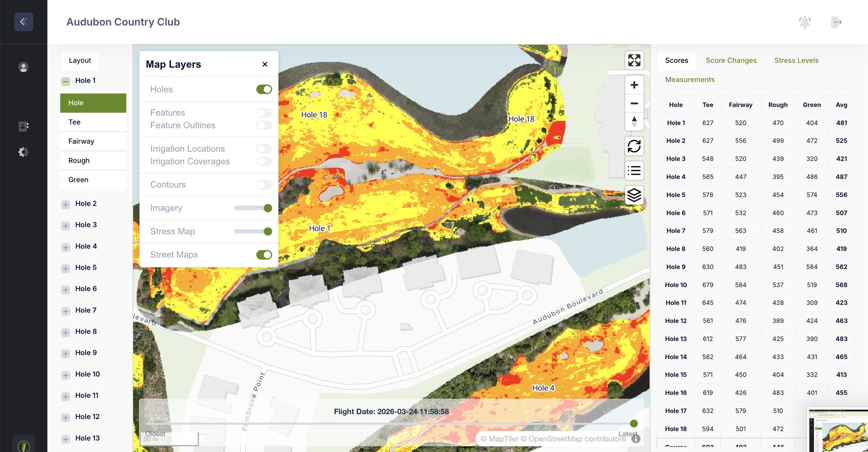Expand the Hole 13 tree node
This screenshot has height=452, width=868.
(66, 440)
